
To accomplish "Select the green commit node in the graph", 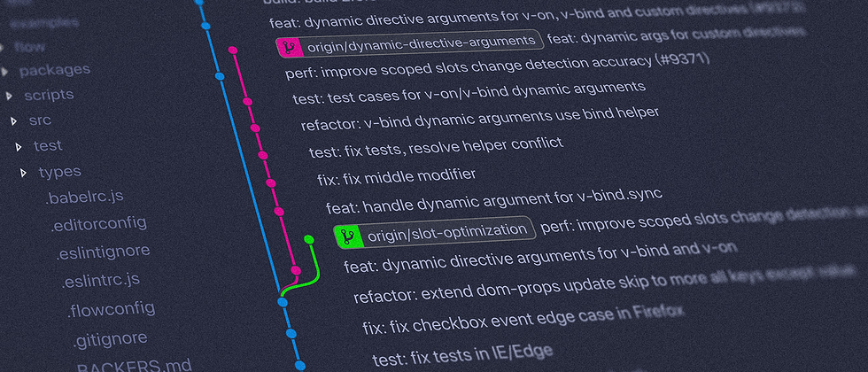I will 308,239.
